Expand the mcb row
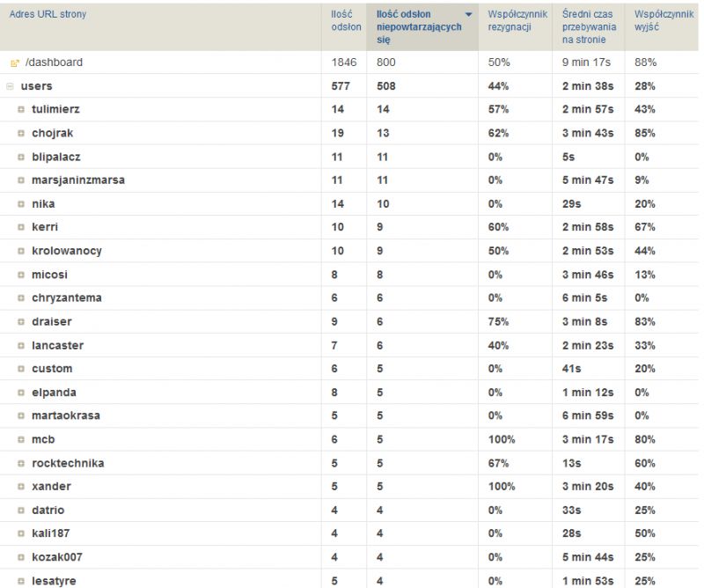 pyautogui.click(x=21, y=440)
